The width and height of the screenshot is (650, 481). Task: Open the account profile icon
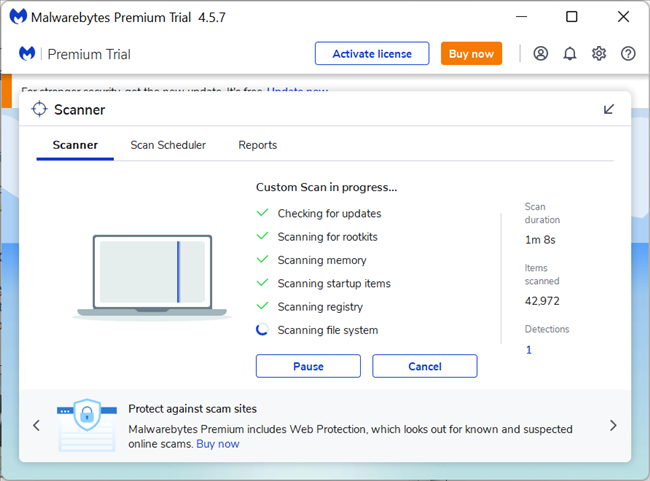coord(541,53)
